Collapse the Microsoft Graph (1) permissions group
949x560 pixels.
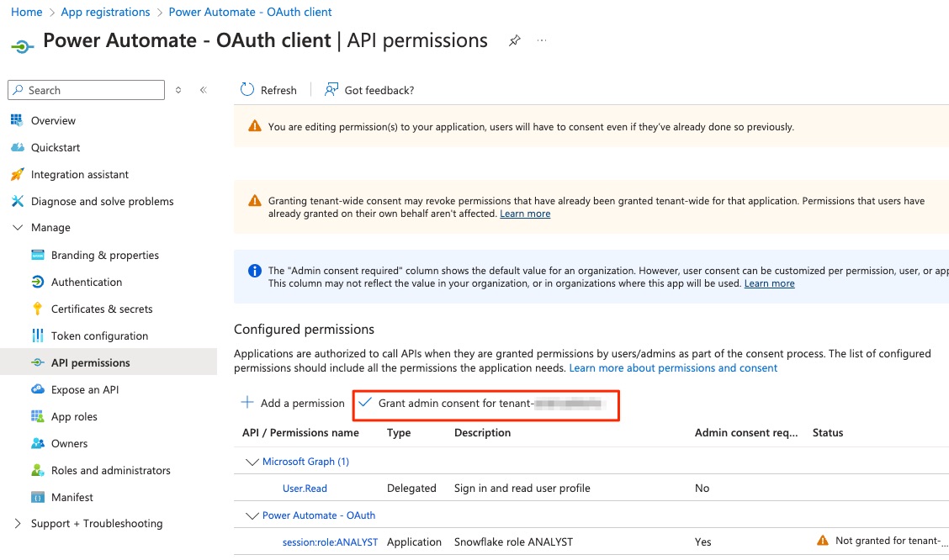tap(252, 462)
